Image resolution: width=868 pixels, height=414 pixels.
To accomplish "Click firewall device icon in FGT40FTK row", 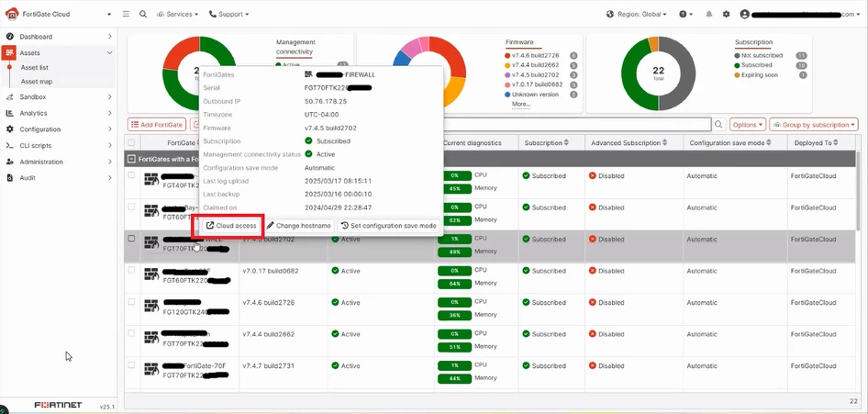I will pyautogui.click(x=151, y=179).
